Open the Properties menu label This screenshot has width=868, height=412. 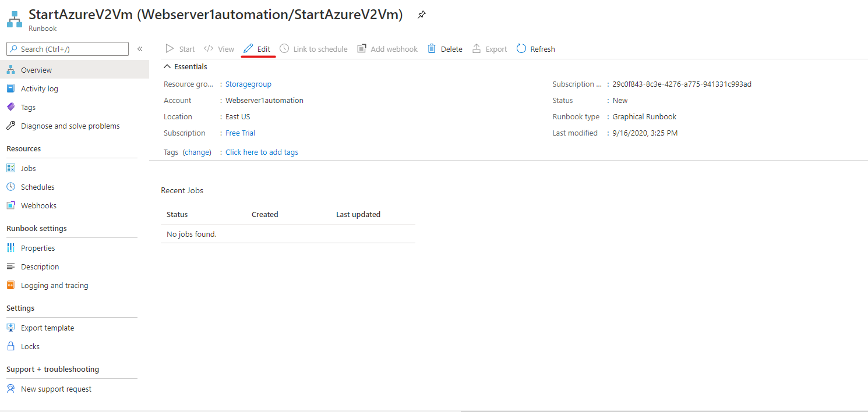coord(38,248)
